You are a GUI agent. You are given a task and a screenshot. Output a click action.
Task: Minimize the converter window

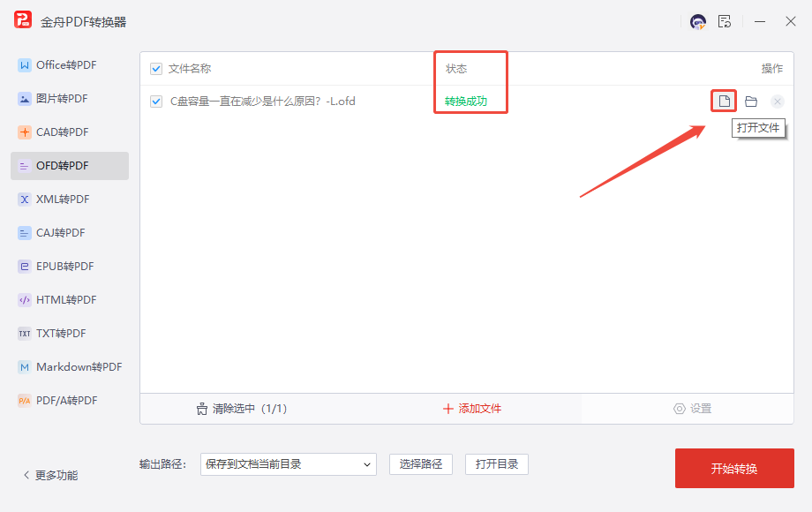[760, 22]
